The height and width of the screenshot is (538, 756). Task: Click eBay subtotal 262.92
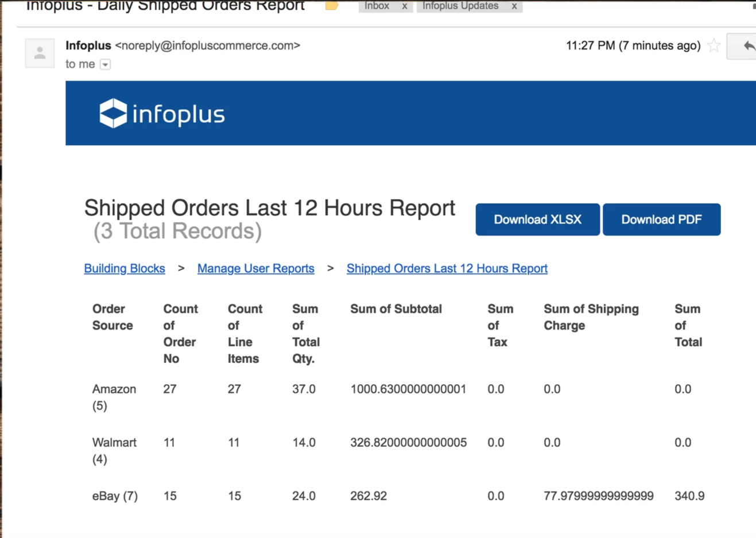(x=369, y=496)
